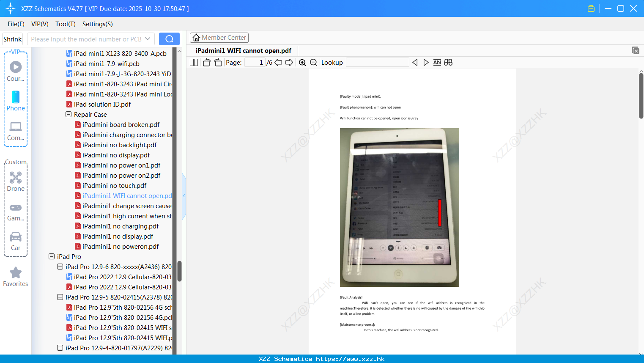Image resolution: width=644 pixels, height=363 pixels.
Task: Collapse the iPad Pro 12.9-5 A2378 node
Action: (60, 297)
